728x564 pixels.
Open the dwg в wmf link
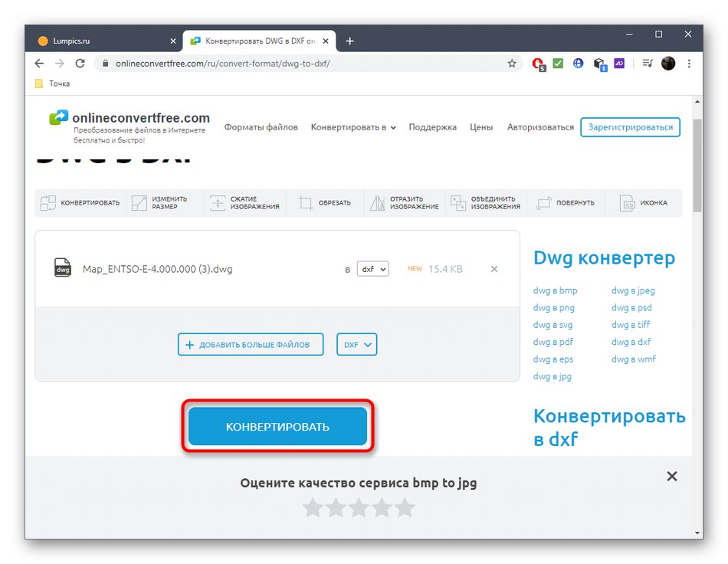click(x=633, y=359)
